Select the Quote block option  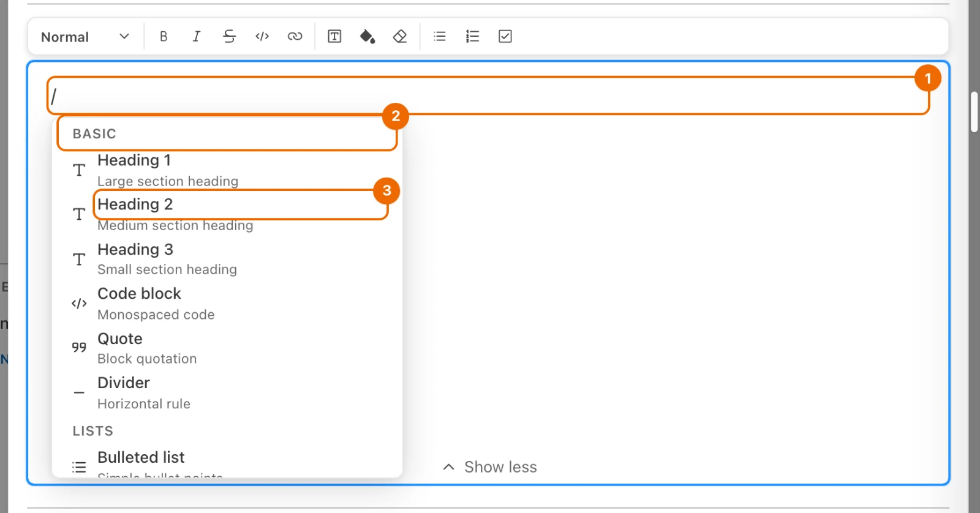[x=227, y=348]
